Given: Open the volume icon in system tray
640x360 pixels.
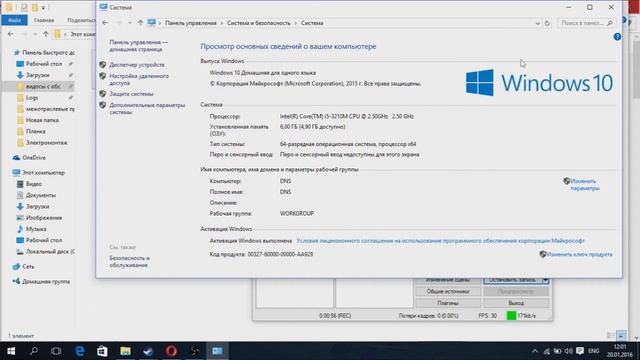Looking at the screenshot, I should [568, 351].
